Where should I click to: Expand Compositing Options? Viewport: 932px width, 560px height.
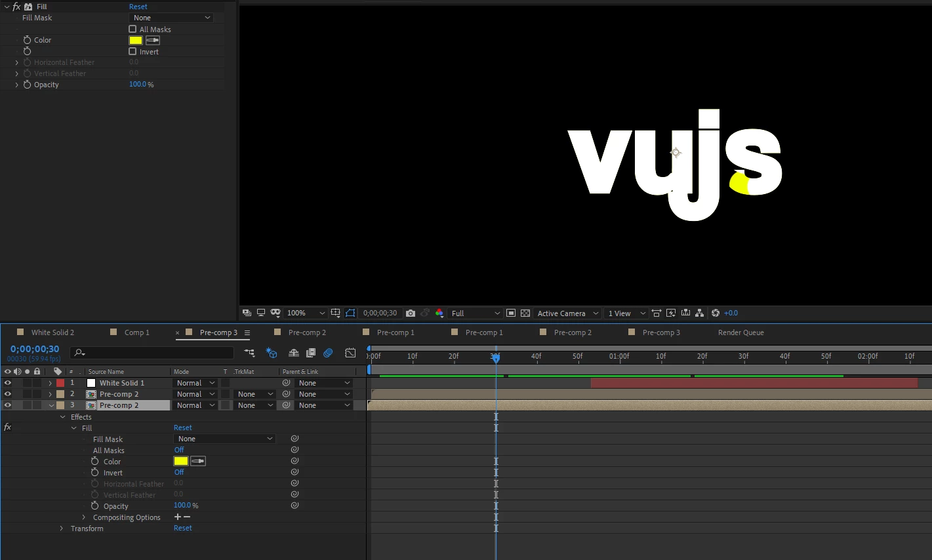point(84,517)
